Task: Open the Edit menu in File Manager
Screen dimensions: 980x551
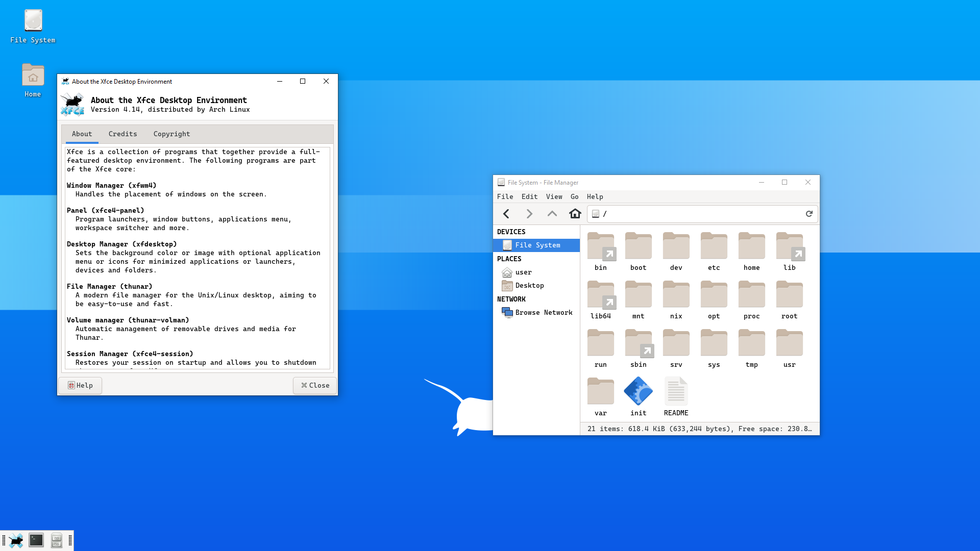Action: click(x=529, y=197)
